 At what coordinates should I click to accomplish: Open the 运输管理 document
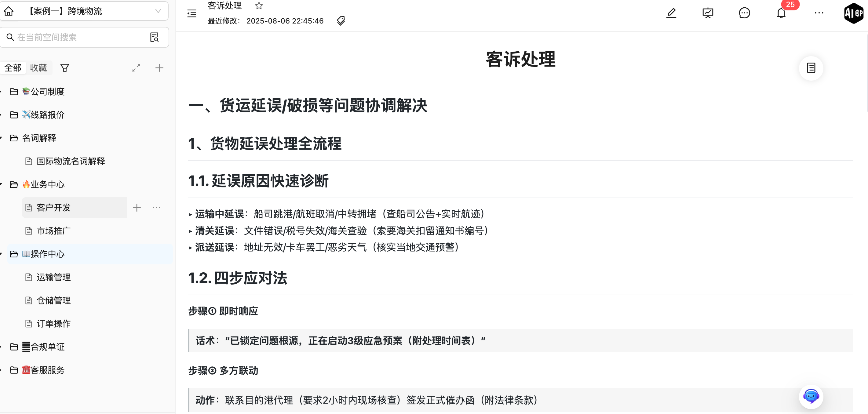click(x=53, y=277)
